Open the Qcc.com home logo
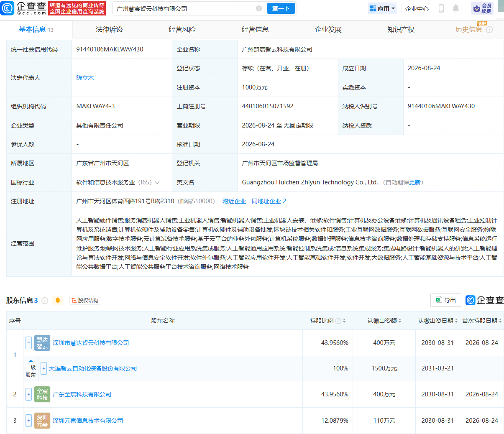The image size is (504, 434). (x=23, y=8)
